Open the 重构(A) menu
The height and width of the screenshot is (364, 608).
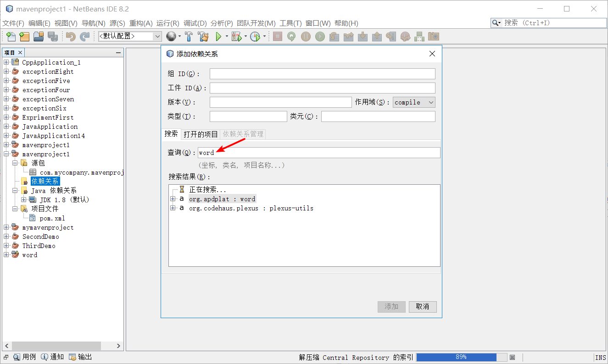[141, 23]
